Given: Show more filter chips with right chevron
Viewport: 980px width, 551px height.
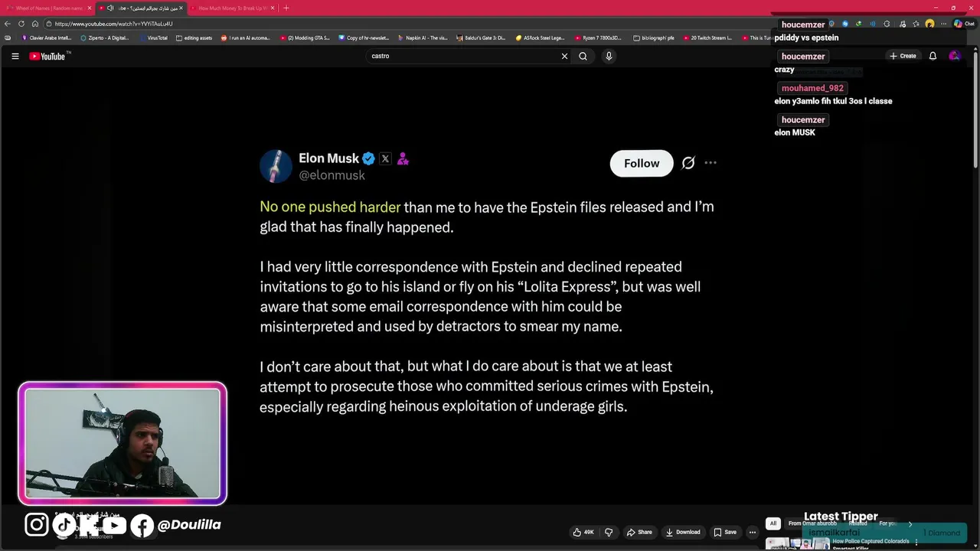Looking at the screenshot, I should tap(910, 523).
